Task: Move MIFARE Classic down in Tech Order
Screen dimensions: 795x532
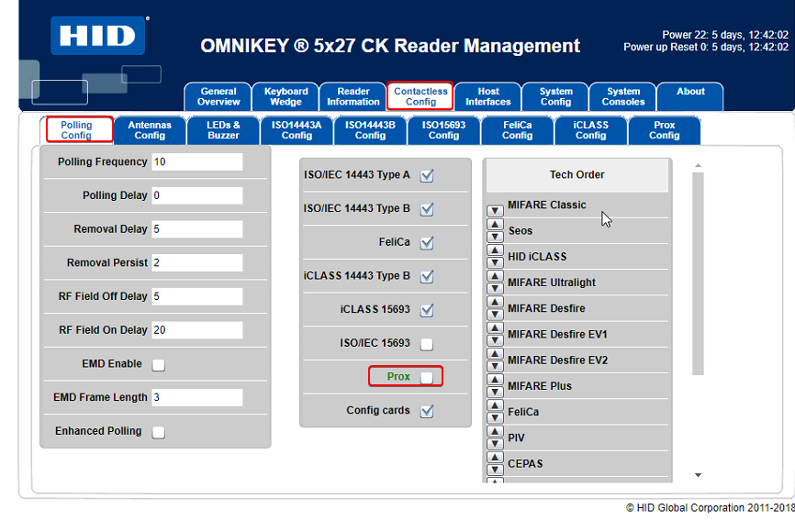Action: coord(495,211)
